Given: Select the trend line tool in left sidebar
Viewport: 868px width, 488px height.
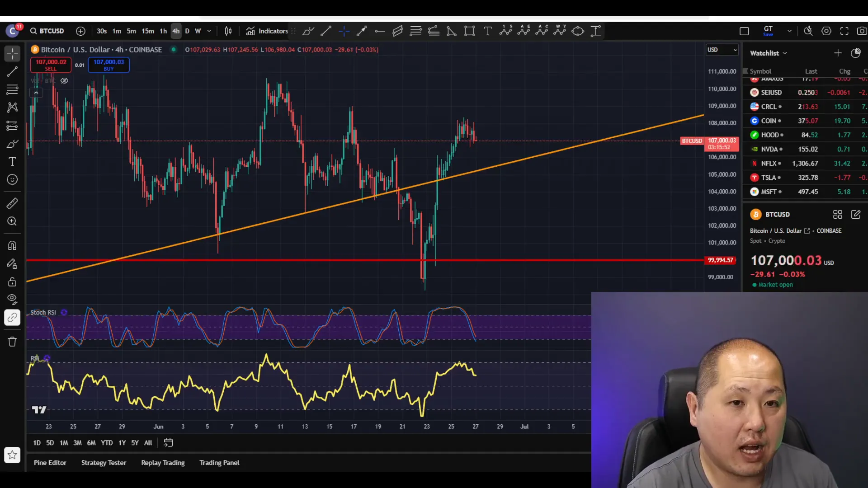Looking at the screenshot, I should (x=12, y=71).
